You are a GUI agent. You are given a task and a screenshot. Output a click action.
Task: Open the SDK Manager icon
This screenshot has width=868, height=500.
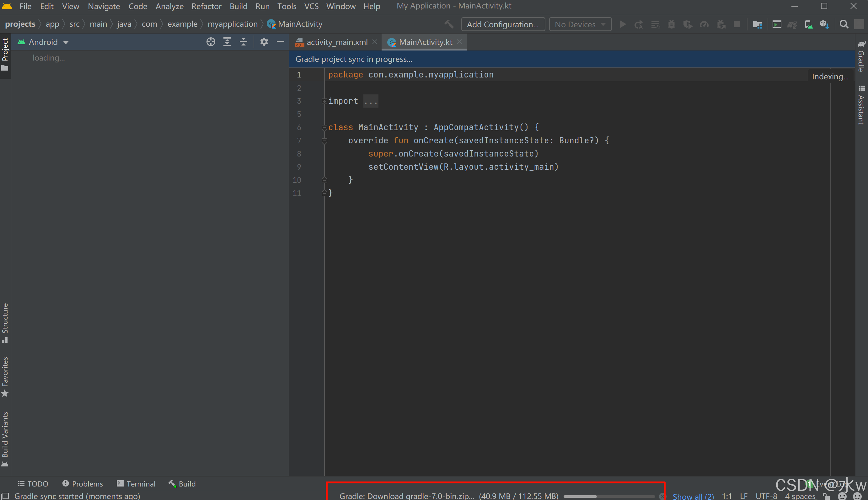(825, 24)
